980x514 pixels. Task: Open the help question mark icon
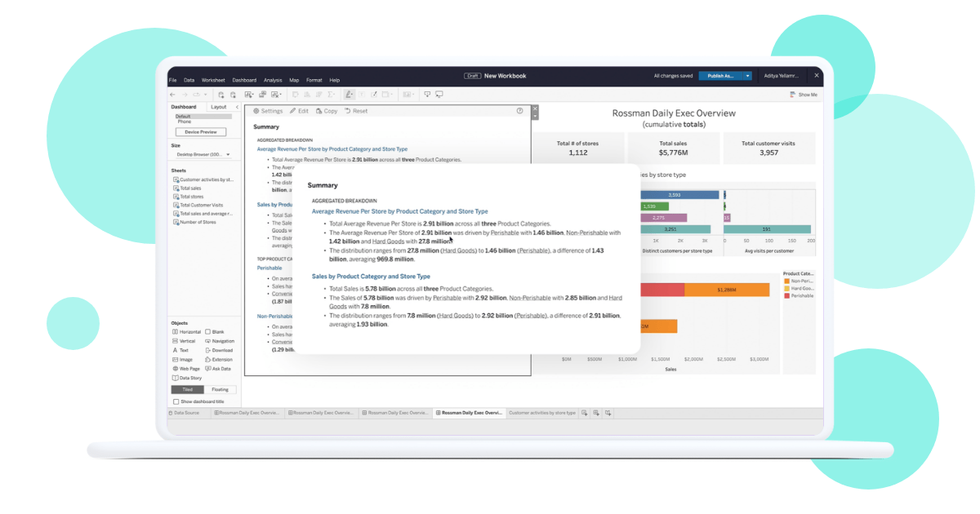pyautogui.click(x=519, y=111)
